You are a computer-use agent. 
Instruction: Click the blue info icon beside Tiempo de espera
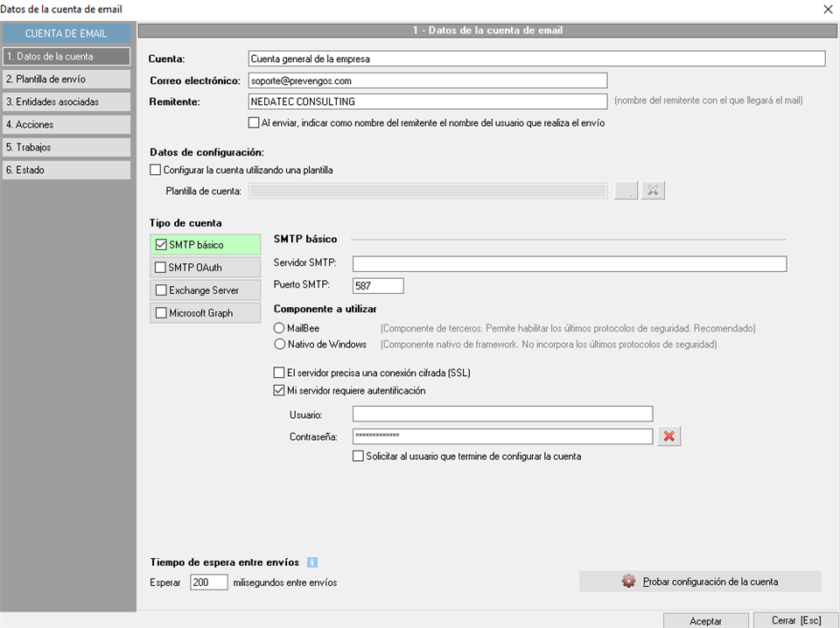pos(312,562)
